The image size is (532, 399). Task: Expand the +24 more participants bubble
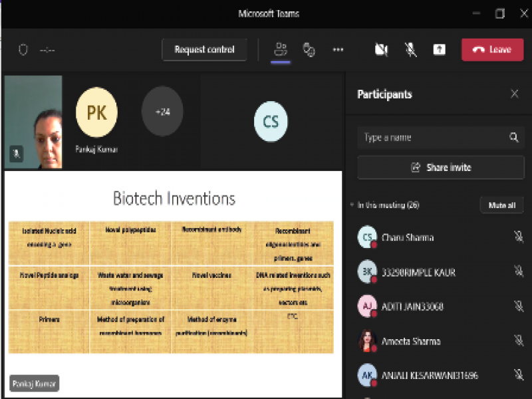[162, 112]
